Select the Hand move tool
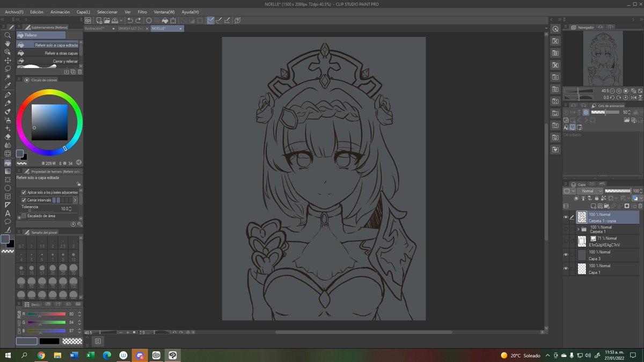This screenshot has height=362, width=644. tap(8, 43)
